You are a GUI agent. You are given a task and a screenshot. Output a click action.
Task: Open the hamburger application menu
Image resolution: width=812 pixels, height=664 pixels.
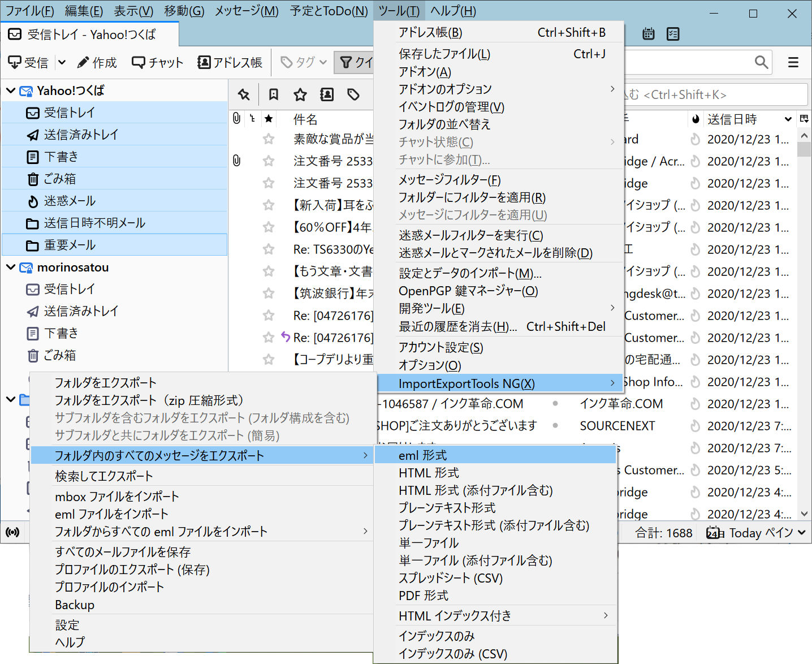click(x=793, y=62)
